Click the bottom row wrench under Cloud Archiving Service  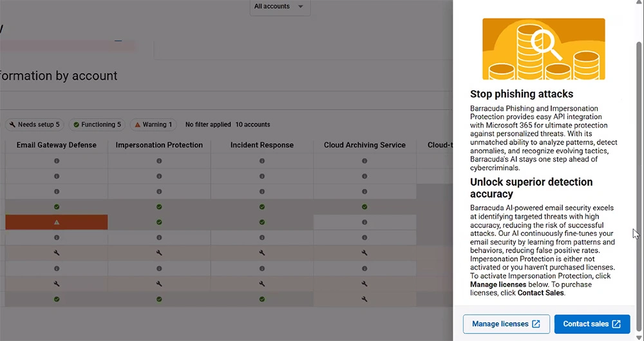[365, 299]
